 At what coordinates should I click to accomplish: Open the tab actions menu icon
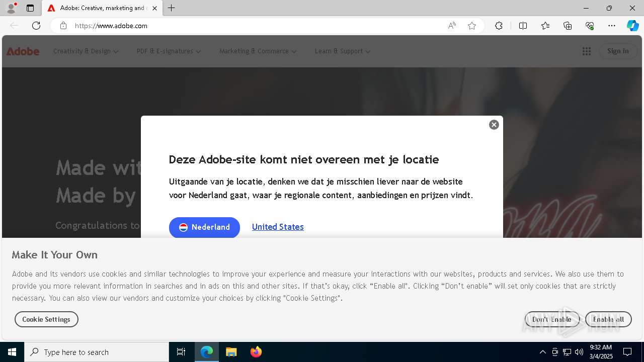point(30,8)
